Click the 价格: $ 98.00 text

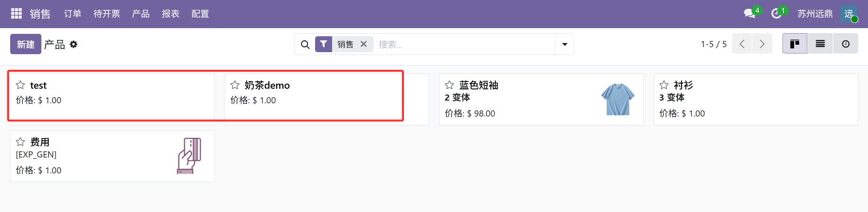[x=470, y=113]
